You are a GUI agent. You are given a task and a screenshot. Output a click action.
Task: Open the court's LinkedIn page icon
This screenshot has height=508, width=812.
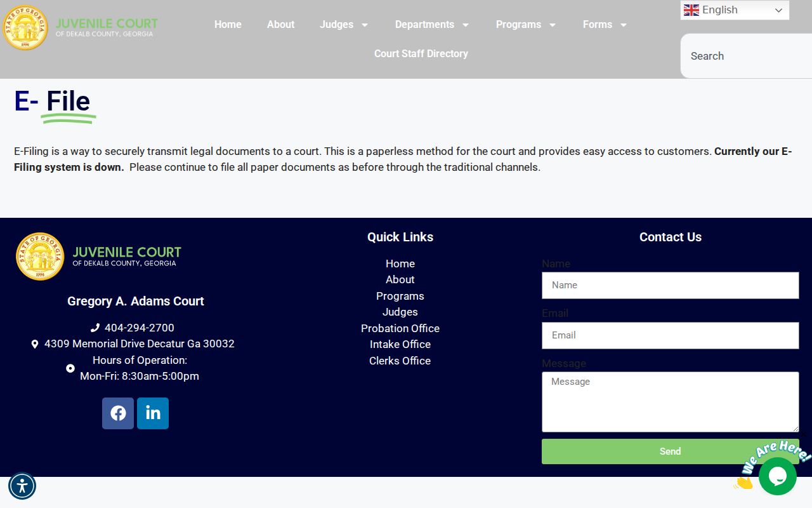click(153, 413)
